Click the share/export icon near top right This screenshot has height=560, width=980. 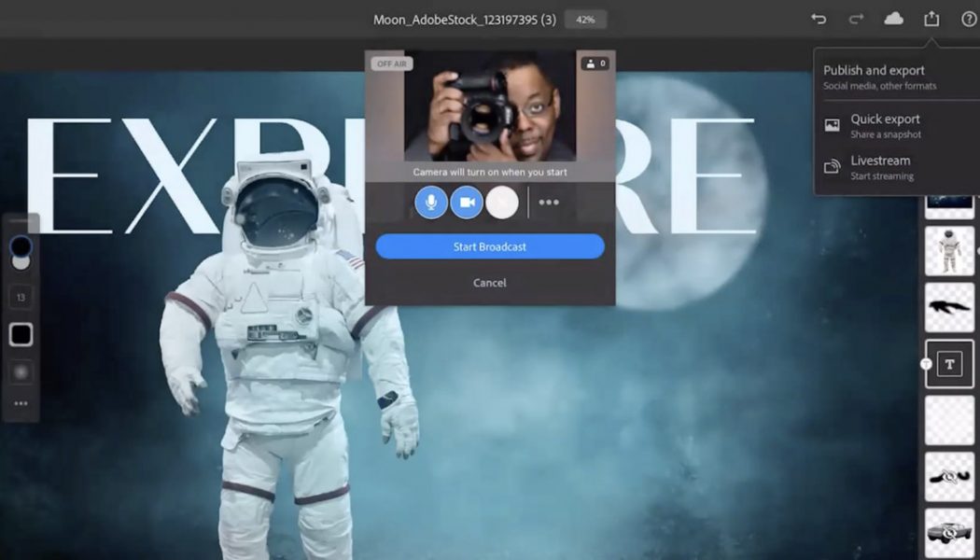point(930,19)
